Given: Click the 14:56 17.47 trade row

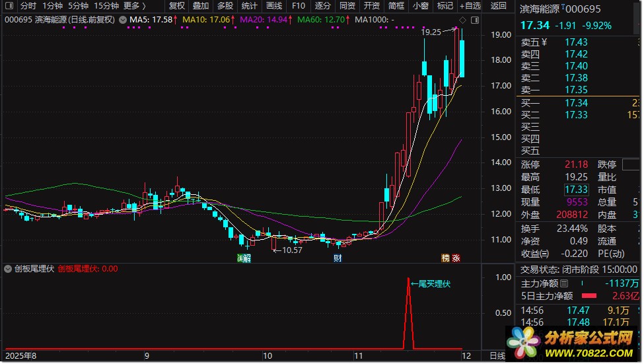Looking at the screenshot, I should pyautogui.click(x=579, y=310).
